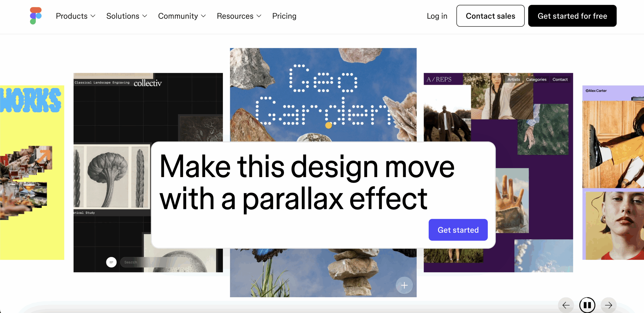Pause the carousel slideshow
The height and width of the screenshot is (313, 644).
[x=587, y=305]
